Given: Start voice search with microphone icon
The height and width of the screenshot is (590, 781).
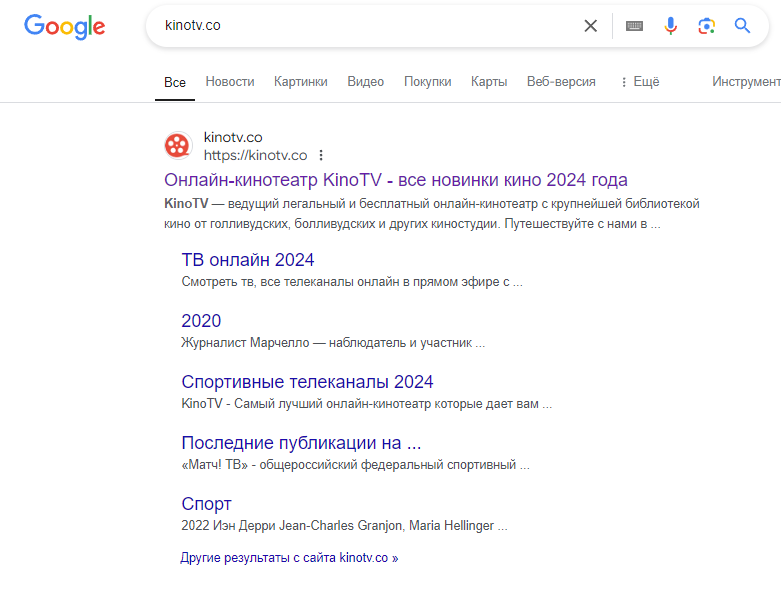Looking at the screenshot, I should pos(671,26).
